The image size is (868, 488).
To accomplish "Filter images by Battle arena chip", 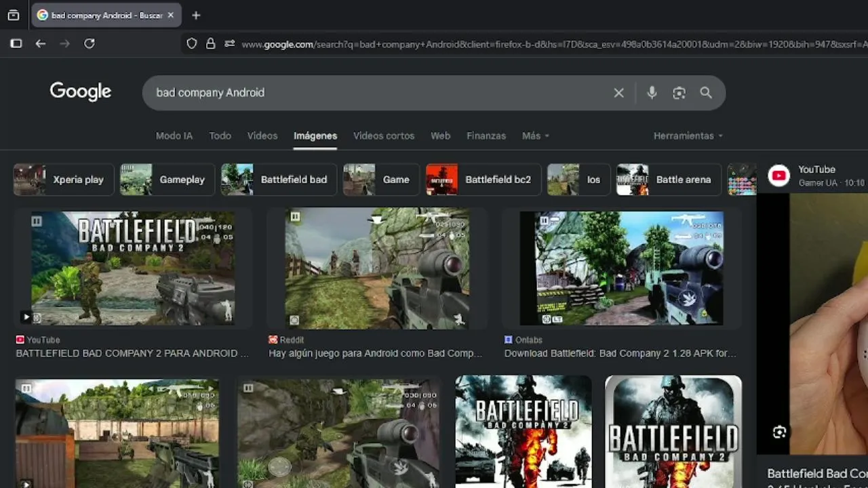I will [669, 180].
